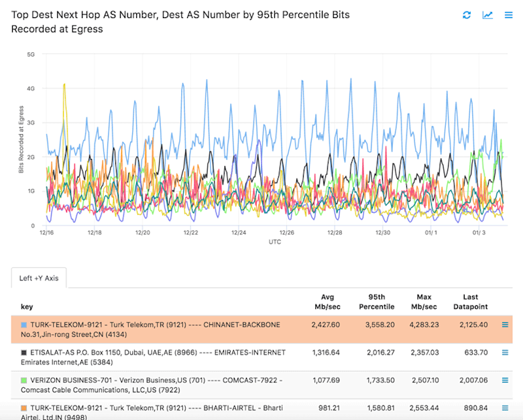The width and height of the screenshot is (523, 420).
Task: Click the 3,558.20 percentile value
Action: 380,325
